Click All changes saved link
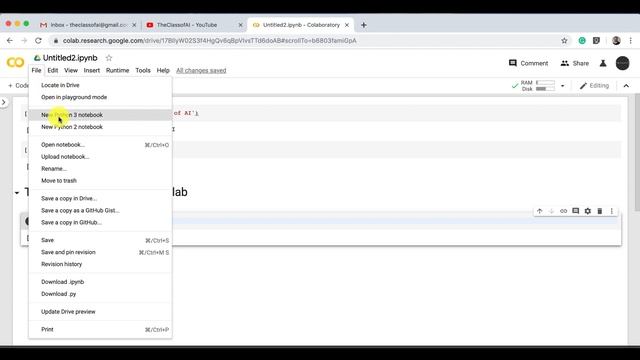The image size is (640, 360). [201, 71]
